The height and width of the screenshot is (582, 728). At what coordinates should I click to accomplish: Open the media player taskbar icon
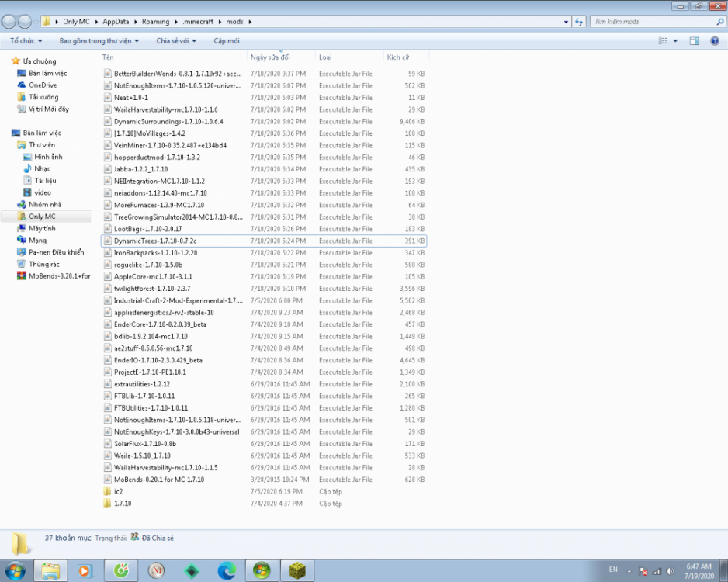[x=85, y=570]
